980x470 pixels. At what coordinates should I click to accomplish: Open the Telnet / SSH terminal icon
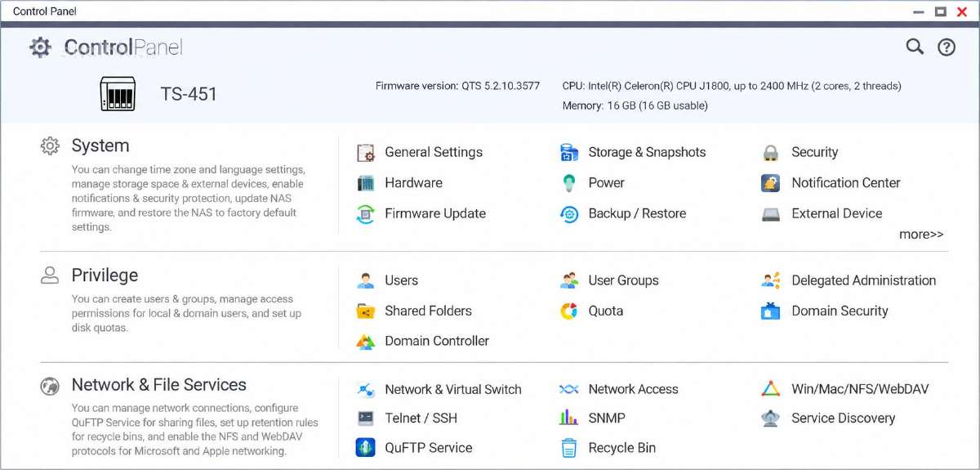tap(366, 419)
